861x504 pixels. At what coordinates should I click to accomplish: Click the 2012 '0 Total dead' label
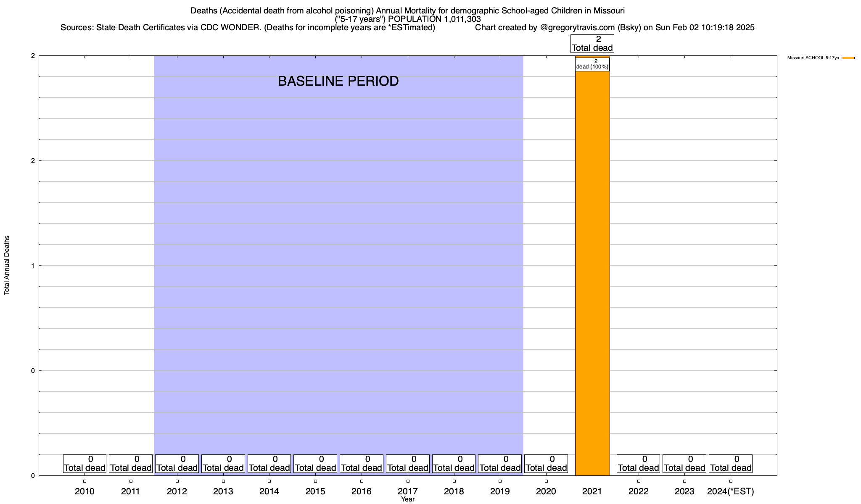(177, 464)
